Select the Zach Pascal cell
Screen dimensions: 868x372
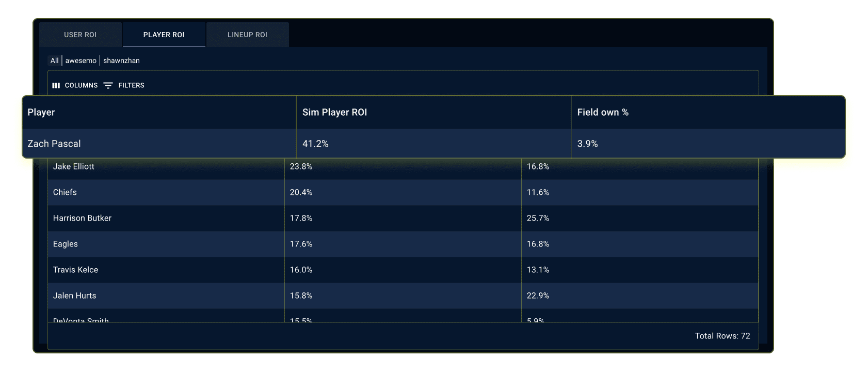[x=54, y=144]
